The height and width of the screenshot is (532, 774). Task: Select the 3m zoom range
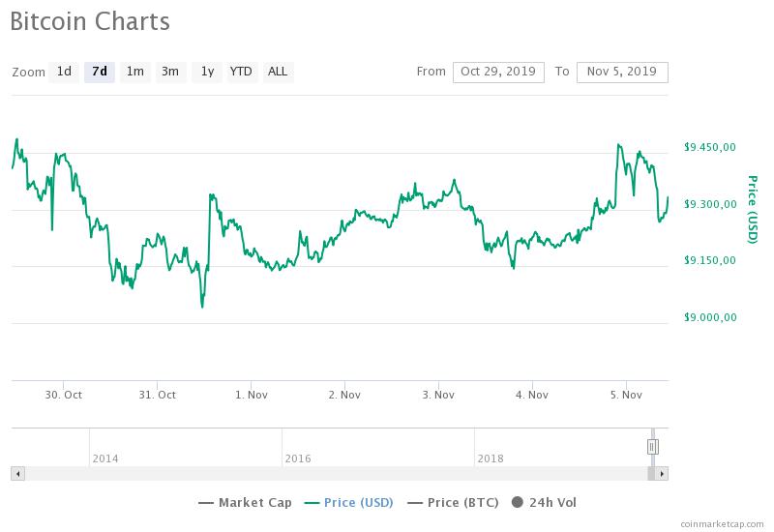click(171, 72)
